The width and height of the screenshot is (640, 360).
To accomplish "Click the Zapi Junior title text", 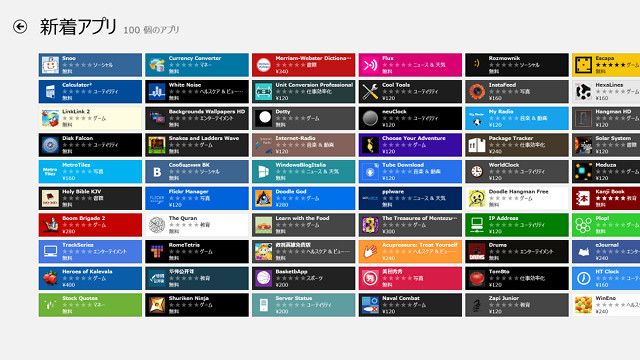I will pyautogui.click(x=503, y=298).
